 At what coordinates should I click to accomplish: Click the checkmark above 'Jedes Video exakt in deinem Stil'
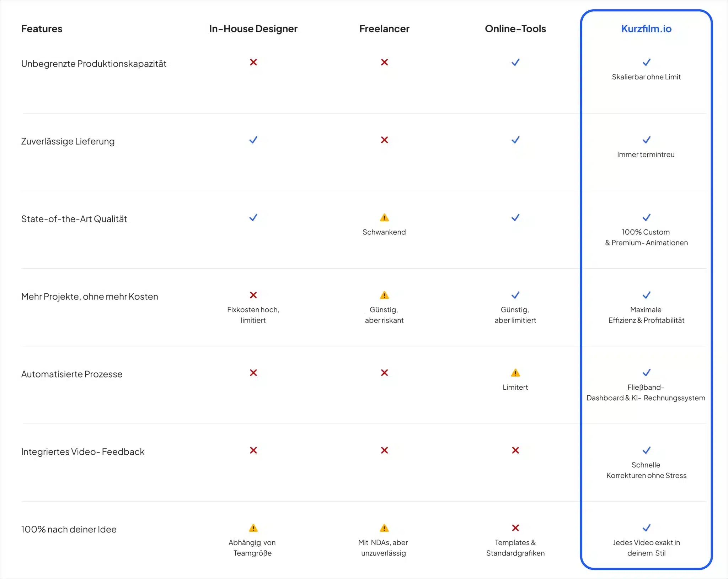tap(647, 528)
